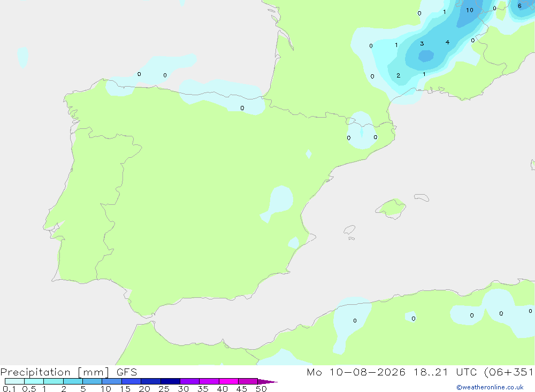Screen dimensions: 535x392
Task: Click the 'Mo 10-08-2026' date text
Action: coord(356,372)
